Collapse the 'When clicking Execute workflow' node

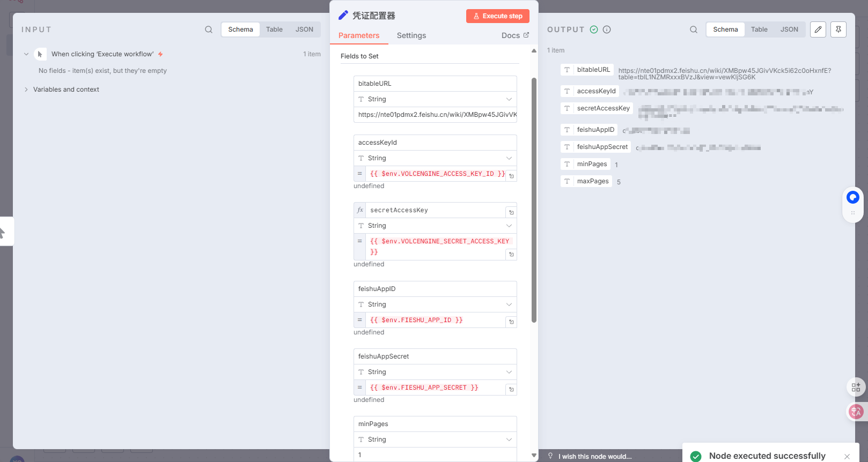[26, 54]
